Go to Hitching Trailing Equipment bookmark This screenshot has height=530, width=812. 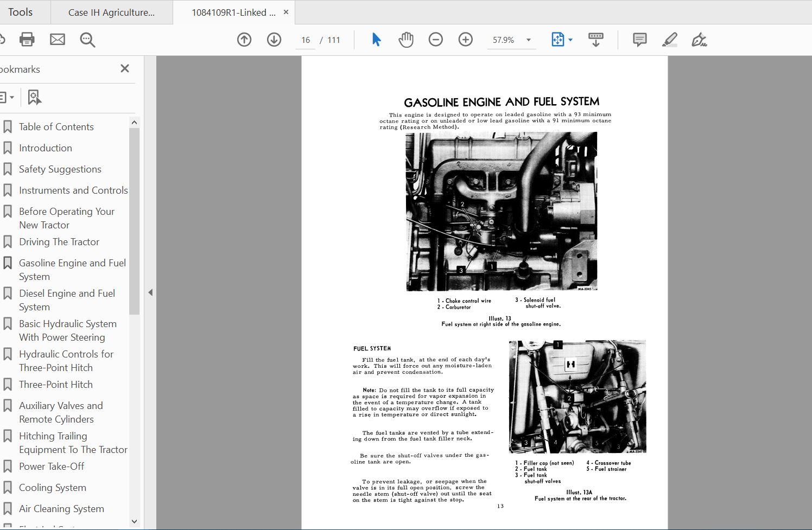coord(73,443)
